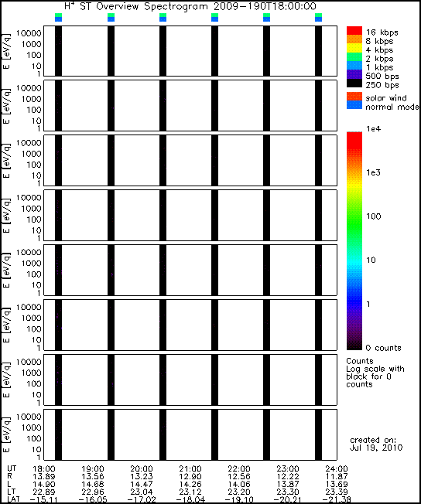Screen dimensions: 421x504
Task: Click the R value '12.90'
Action: 190,477
